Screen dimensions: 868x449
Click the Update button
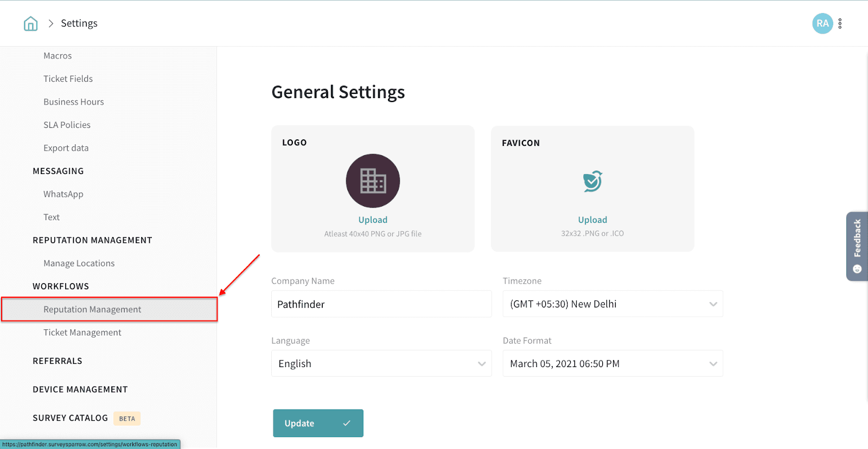point(318,424)
